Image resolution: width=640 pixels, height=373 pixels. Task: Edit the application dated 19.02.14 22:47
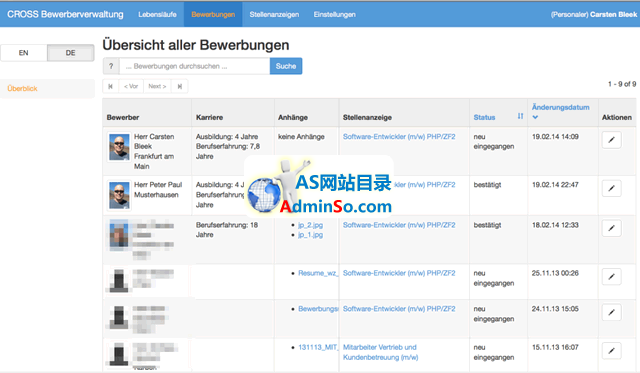point(611,188)
